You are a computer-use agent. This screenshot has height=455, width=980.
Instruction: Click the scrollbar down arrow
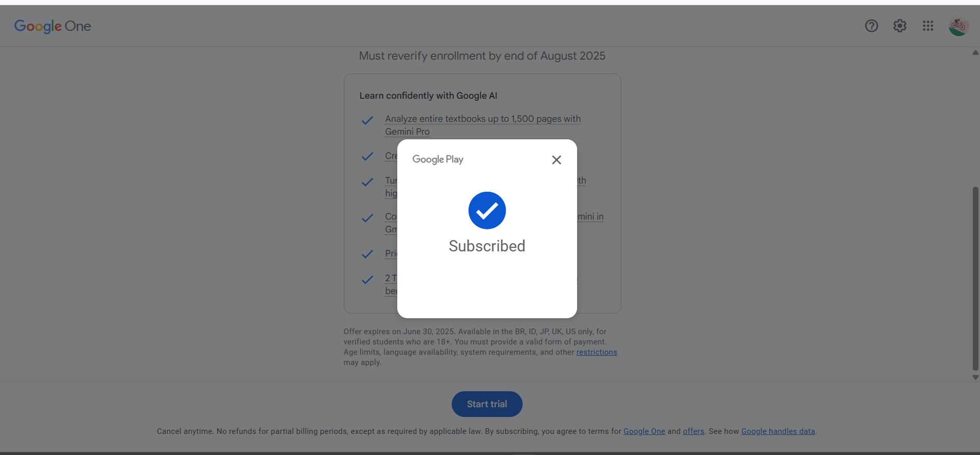tap(975, 377)
